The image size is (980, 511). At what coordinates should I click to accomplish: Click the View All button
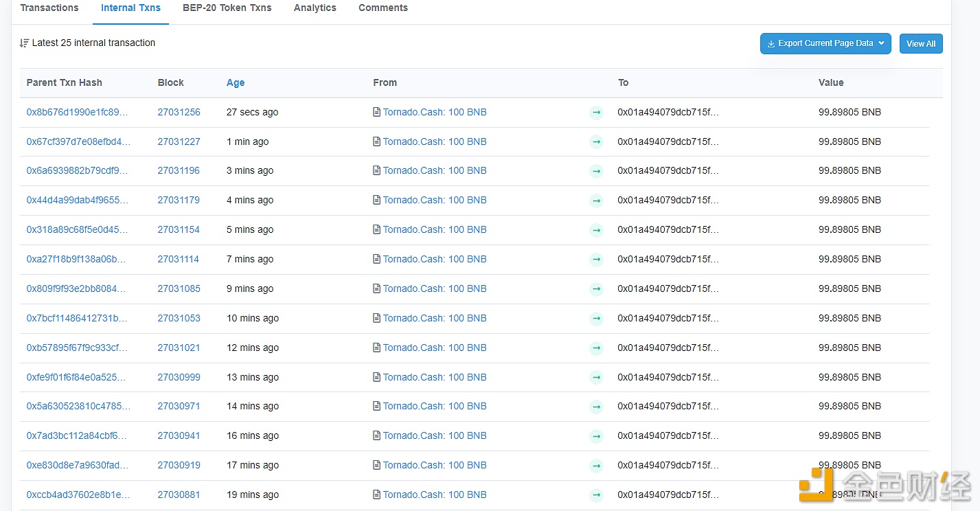(921, 43)
